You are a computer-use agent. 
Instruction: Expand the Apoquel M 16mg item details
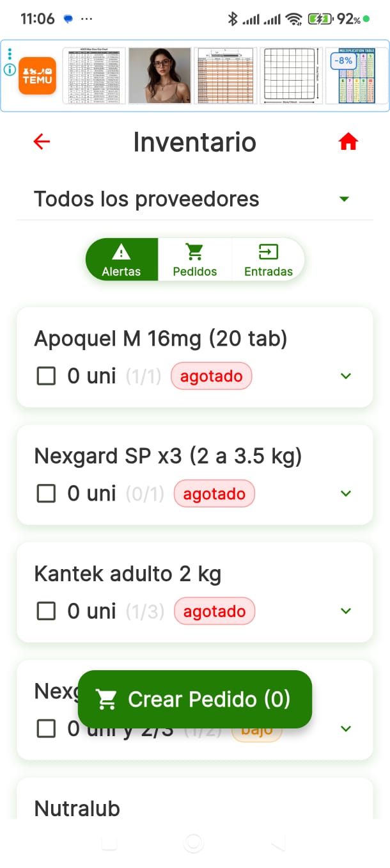coord(345,376)
